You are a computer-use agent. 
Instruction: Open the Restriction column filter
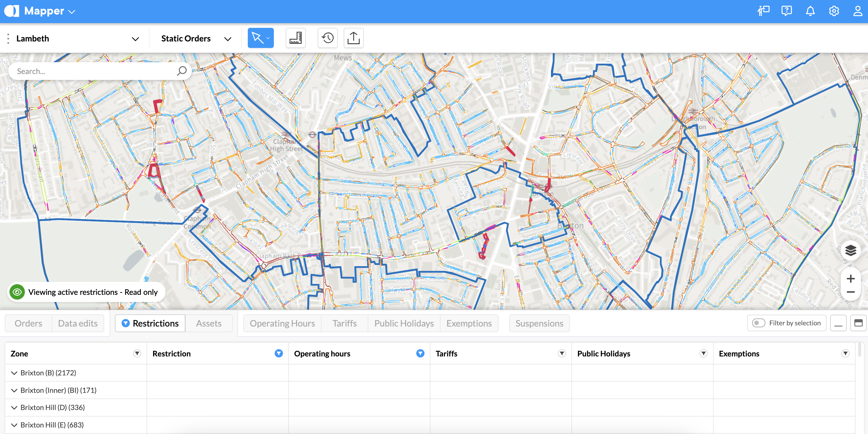tap(278, 353)
